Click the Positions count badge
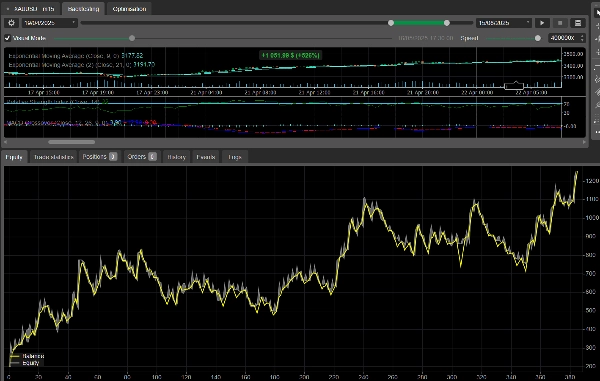This screenshot has height=381, width=600. 113,156
